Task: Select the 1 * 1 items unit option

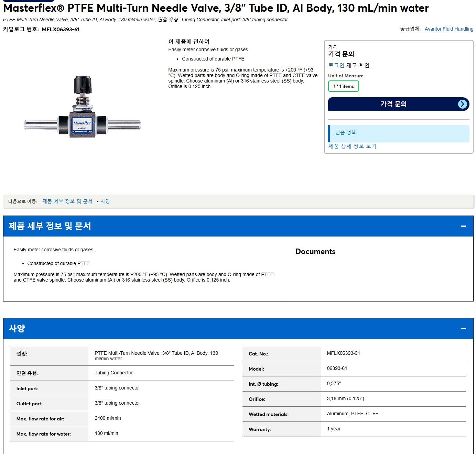Action: [x=343, y=86]
